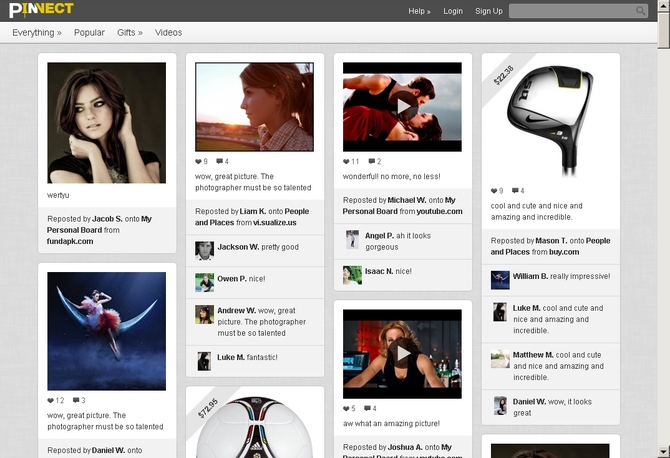Open the girl at sunset pin image

254,107
